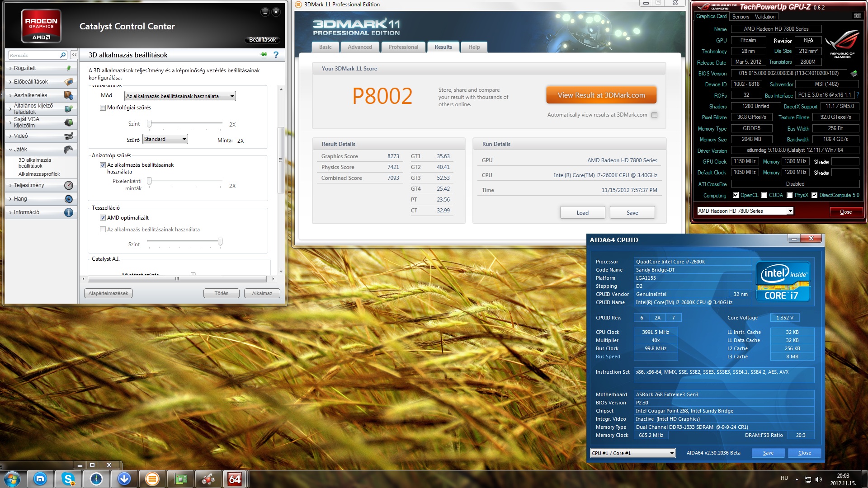This screenshot has width=868, height=488.
Task: Click the help question mark icon
Action: tap(276, 55)
